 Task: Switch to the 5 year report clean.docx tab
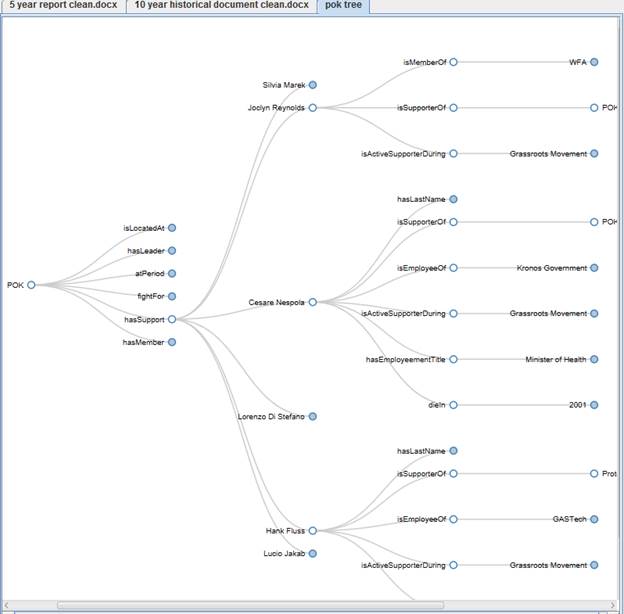tap(62, 6)
